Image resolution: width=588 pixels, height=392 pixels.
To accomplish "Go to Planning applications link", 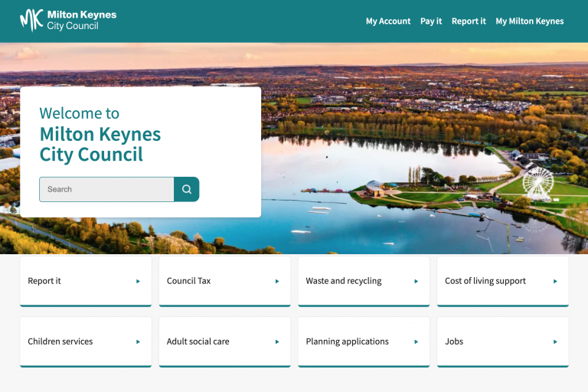I will (x=348, y=341).
